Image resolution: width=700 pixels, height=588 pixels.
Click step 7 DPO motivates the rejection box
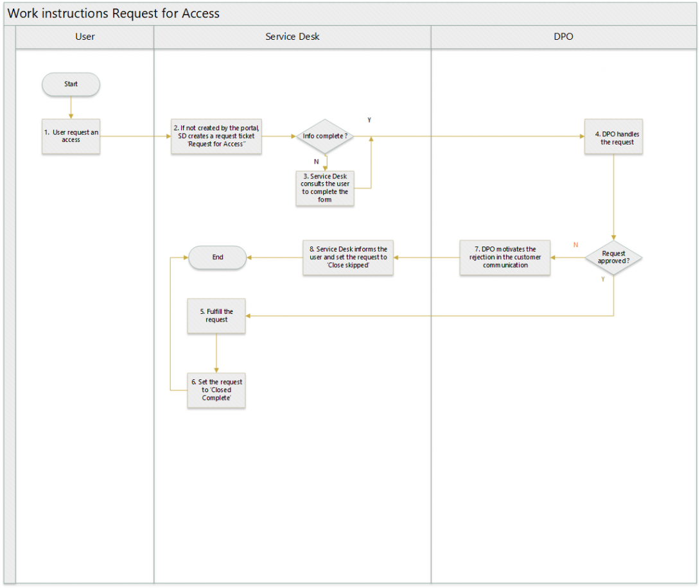[x=505, y=257]
